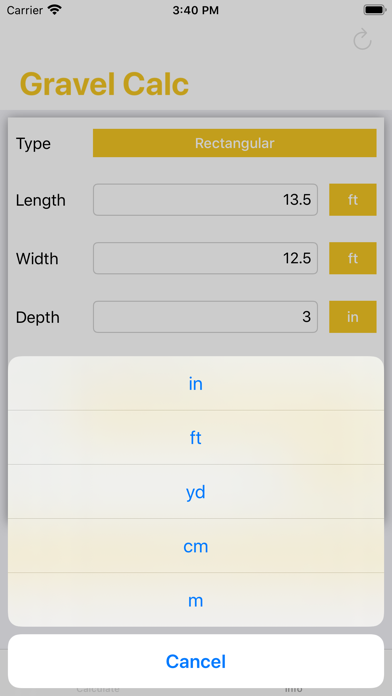Open the Width unit ft selector
Image resolution: width=392 pixels, height=696 pixels.
pyautogui.click(x=352, y=258)
